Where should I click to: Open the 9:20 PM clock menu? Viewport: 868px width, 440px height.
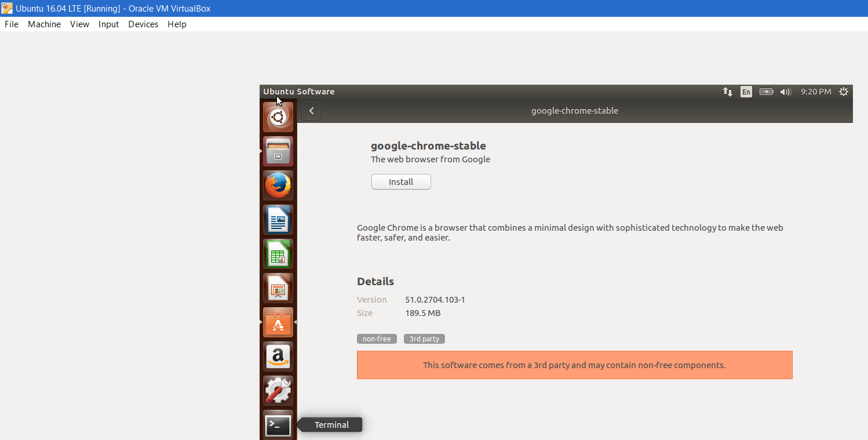click(816, 92)
